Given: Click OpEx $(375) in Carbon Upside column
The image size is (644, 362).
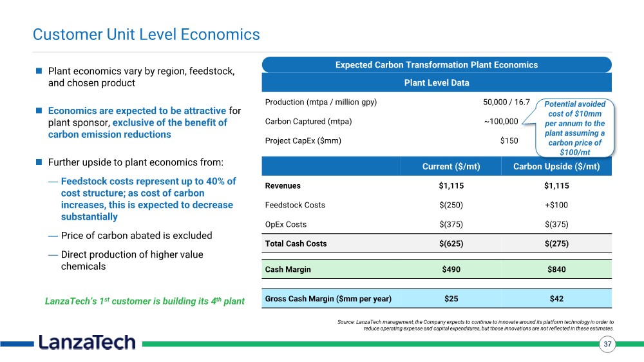Looking at the screenshot, I should (556, 224).
